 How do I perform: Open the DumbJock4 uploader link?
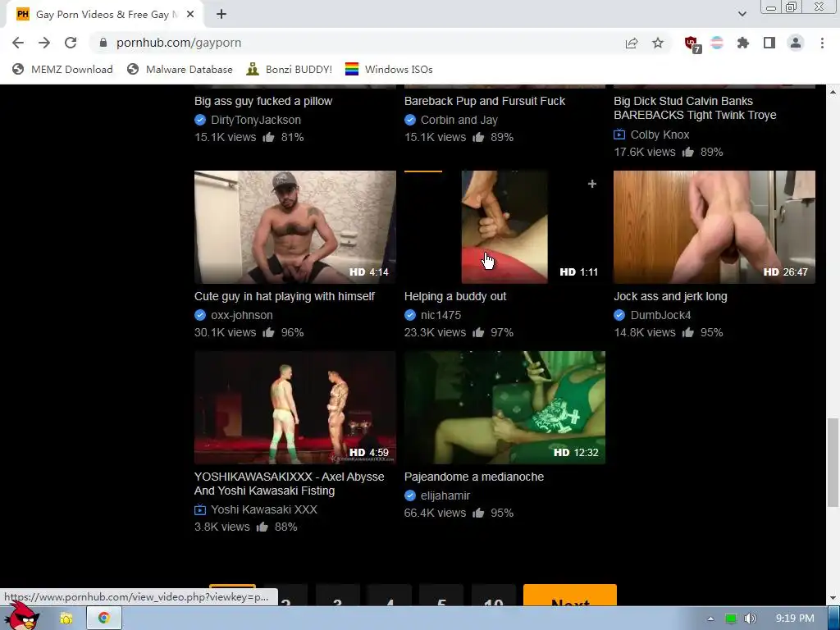(660, 315)
